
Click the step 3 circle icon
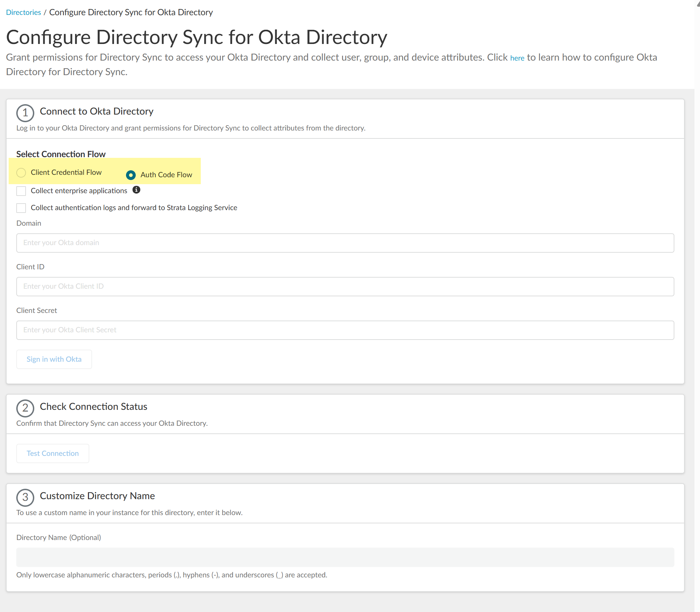click(x=25, y=497)
